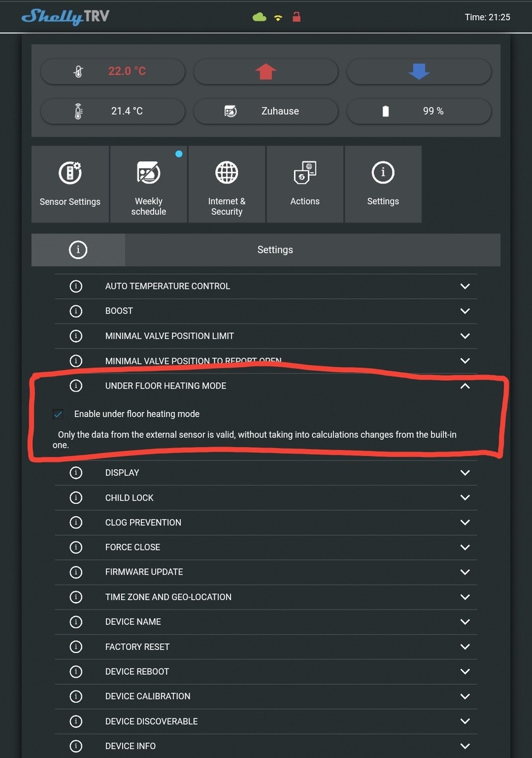Click the red temperature up arrow
The height and width of the screenshot is (758, 532).
coord(266,71)
